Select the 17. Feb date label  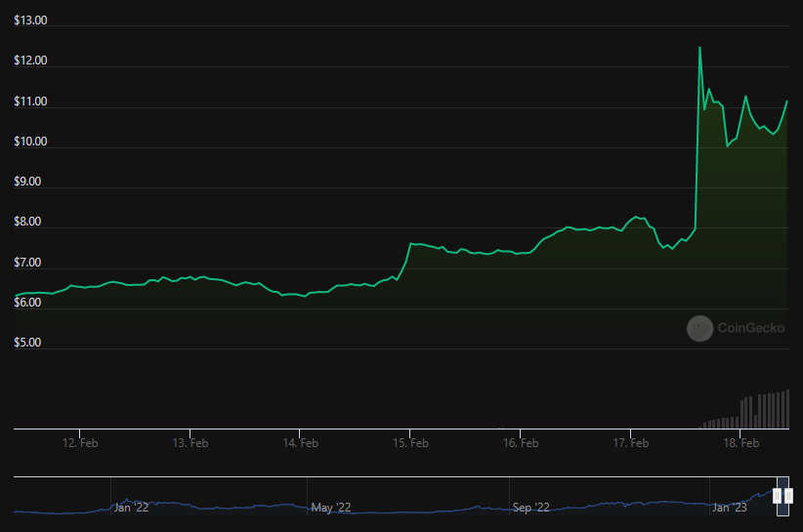pos(631,443)
